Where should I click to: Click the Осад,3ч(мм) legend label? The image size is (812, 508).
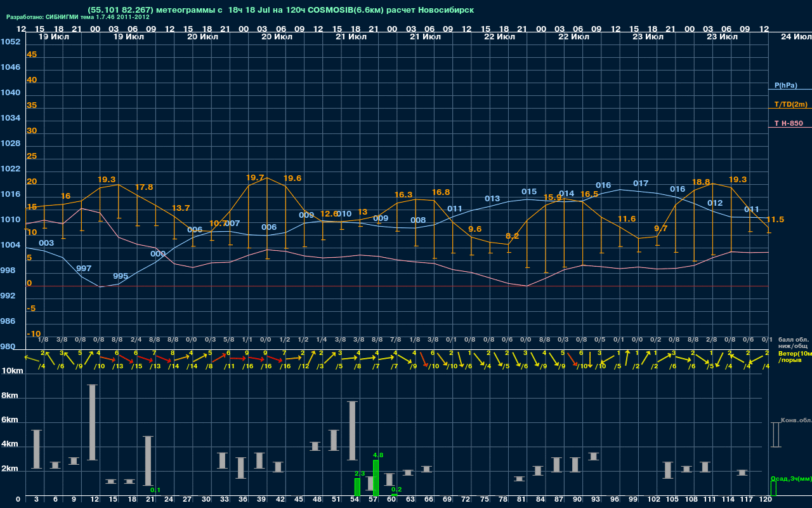click(790, 478)
